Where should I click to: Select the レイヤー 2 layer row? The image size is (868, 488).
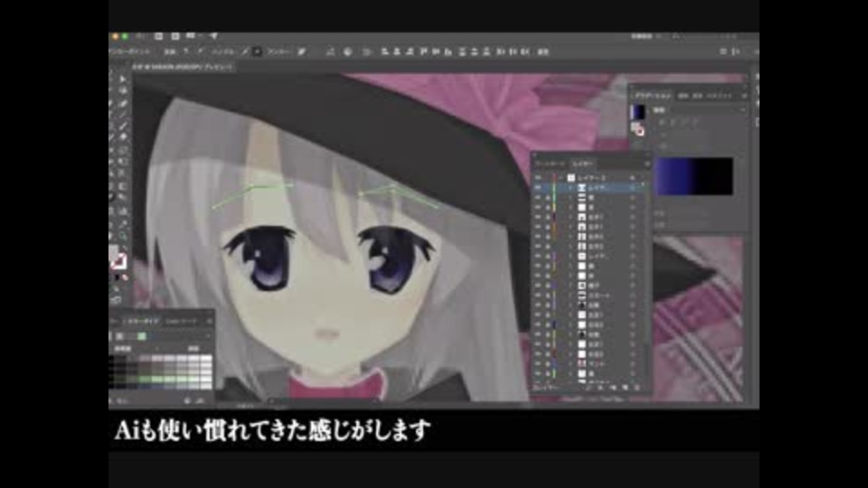(x=590, y=178)
